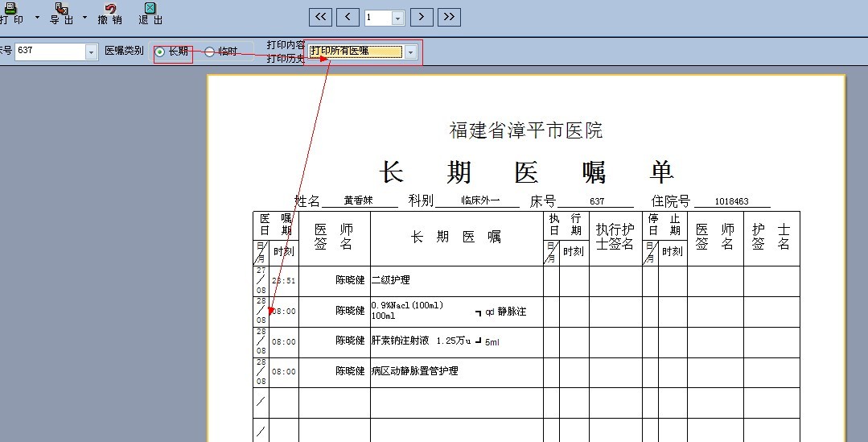Click the order text 肝素钠注射液 1.25万u
The width and height of the screenshot is (868, 442).
[x=422, y=341]
